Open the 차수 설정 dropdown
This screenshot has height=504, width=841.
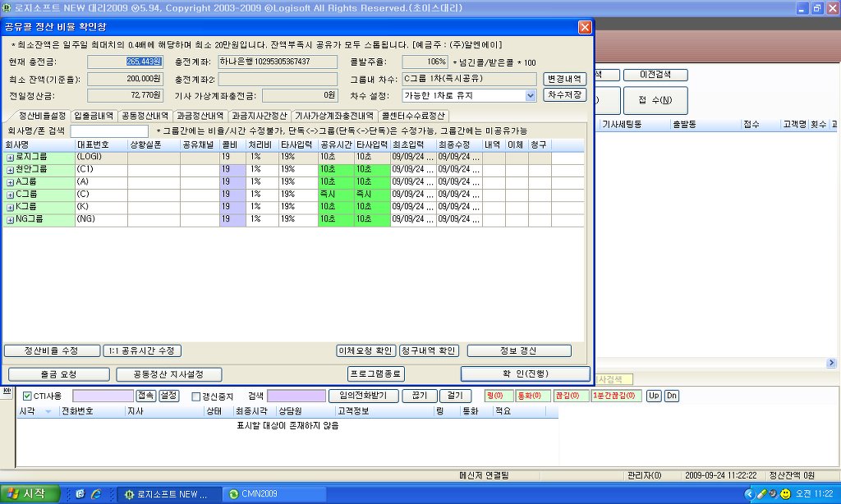(531, 95)
